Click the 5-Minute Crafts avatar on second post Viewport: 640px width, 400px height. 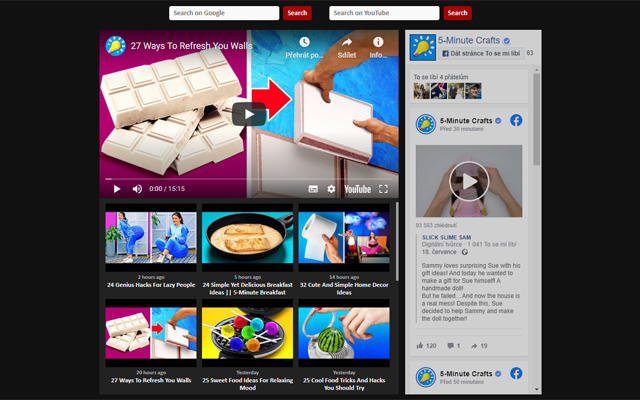point(426,377)
